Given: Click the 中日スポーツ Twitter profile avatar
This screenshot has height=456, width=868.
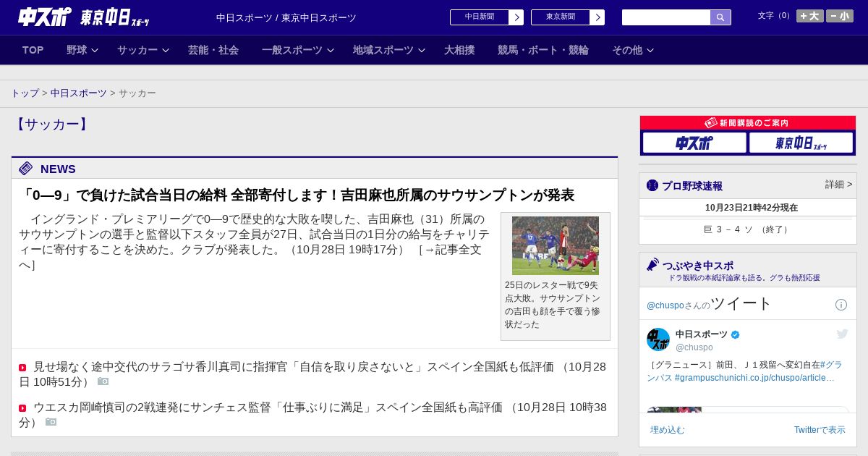Looking at the screenshot, I should (x=658, y=339).
